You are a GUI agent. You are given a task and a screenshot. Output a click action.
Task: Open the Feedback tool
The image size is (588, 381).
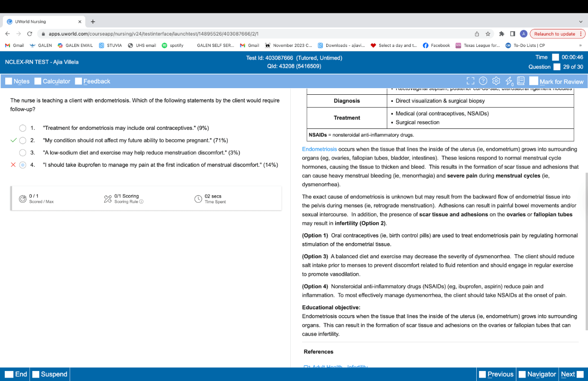point(92,81)
